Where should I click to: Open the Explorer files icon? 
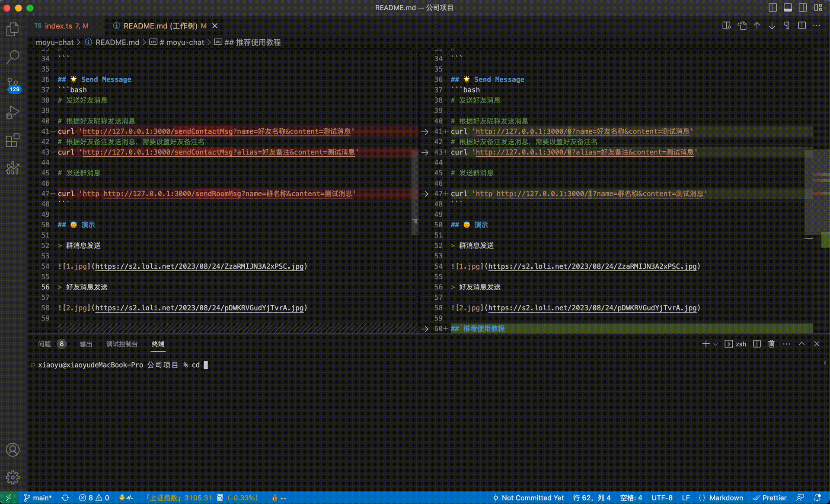13,29
